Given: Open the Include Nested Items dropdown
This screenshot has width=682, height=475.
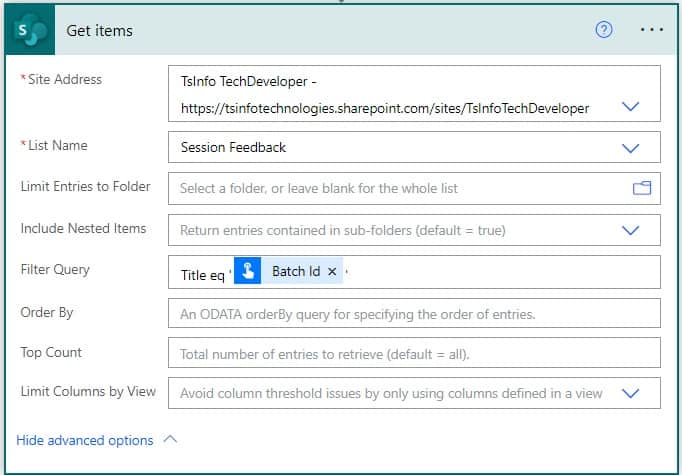Looking at the screenshot, I should click(x=630, y=230).
